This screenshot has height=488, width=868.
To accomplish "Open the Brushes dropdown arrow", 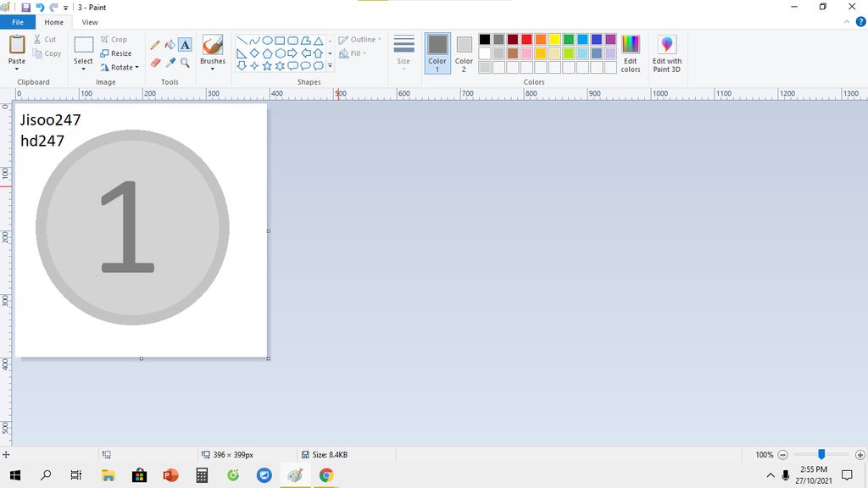I will (x=213, y=69).
